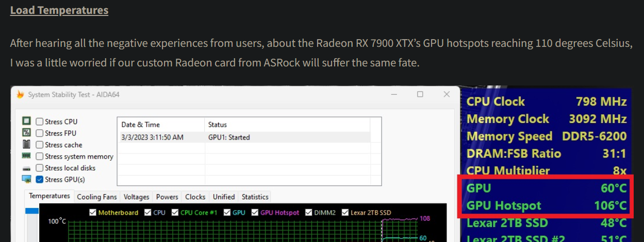Viewport: 644px width, 242px height.
Task: Click the AIDA64 flame icon in title bar
Action: 20,95
